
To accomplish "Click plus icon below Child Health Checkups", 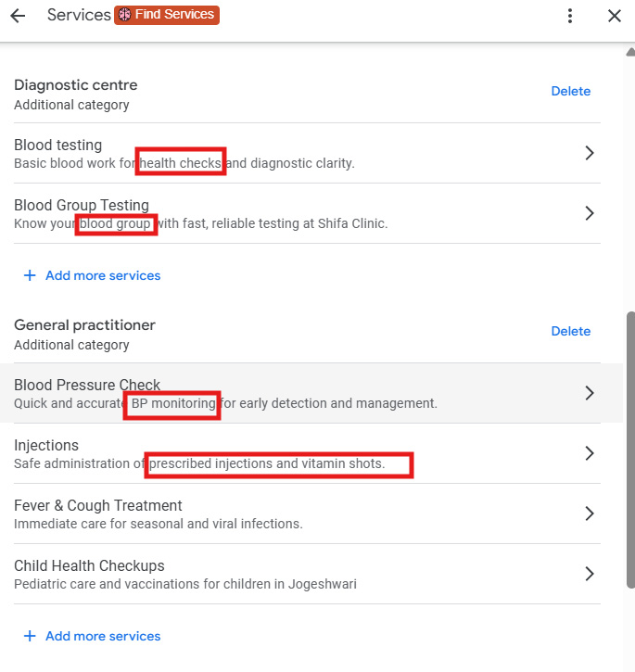I will pyautogui.click(x=30, y=636).
